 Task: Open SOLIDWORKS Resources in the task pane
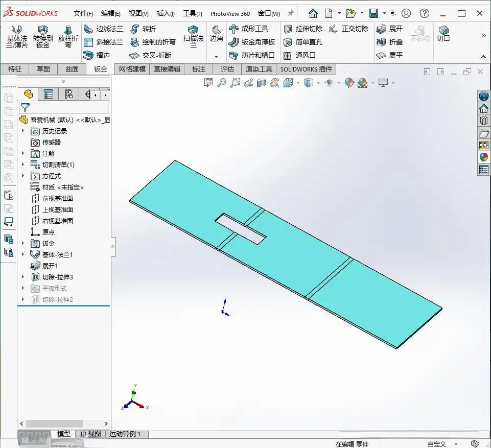483,109
